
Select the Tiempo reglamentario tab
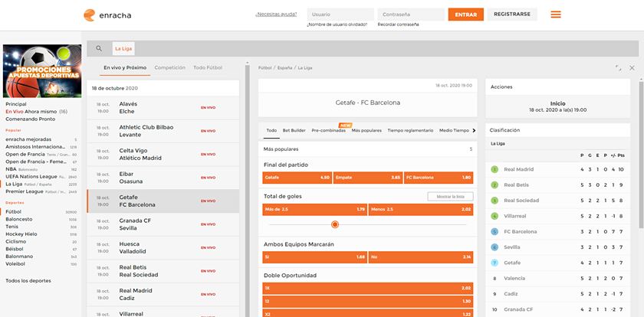point(410,130)
